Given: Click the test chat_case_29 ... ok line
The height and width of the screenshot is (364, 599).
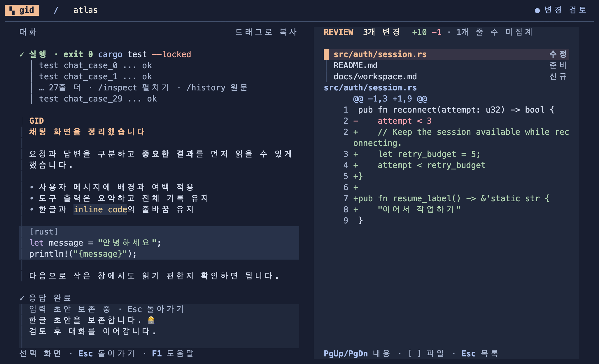Looking at the screenshot, I should tap(98, 99).
